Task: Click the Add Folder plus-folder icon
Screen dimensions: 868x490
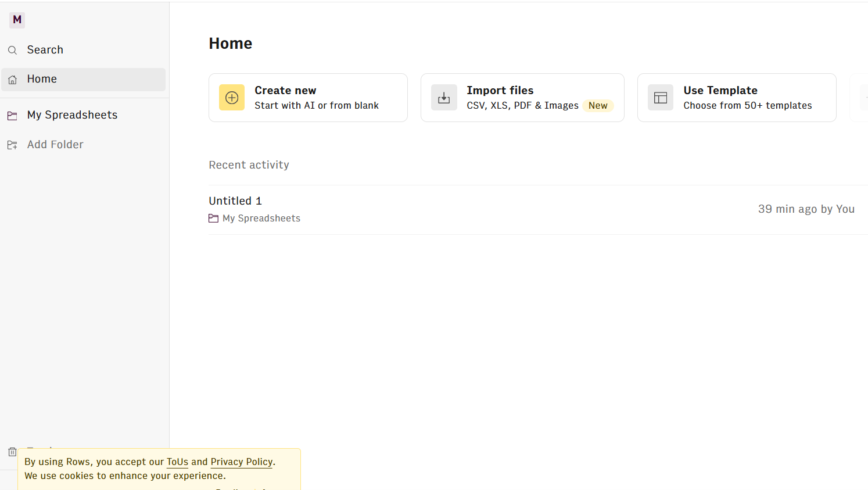Action: (x=12, y=145)
